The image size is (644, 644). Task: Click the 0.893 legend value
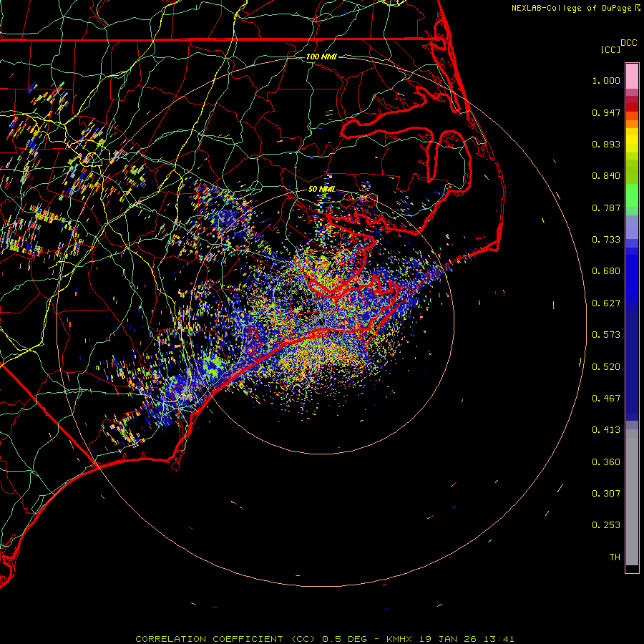(606, 144)
